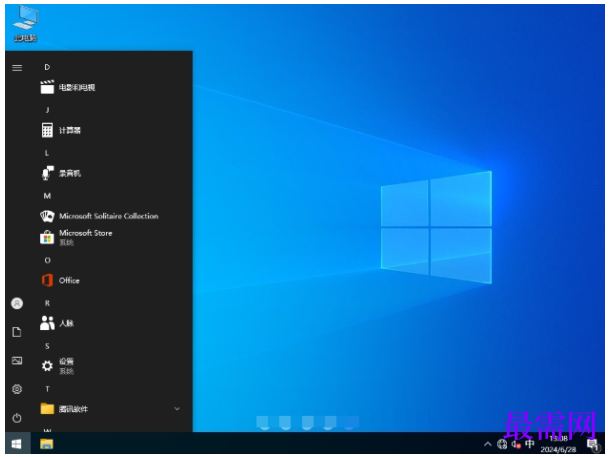The width and height of the screenshot is (615, 457).
Task: Launch the Calculator app icon
Action: 47,130
